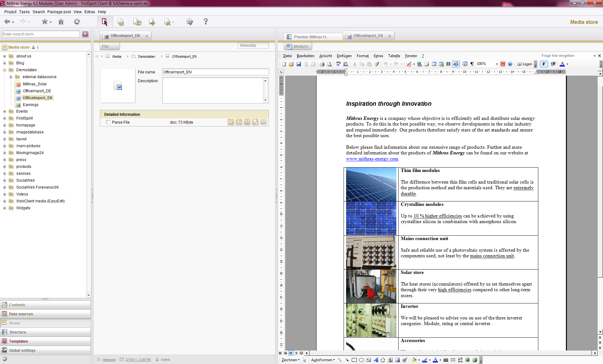This screenshot has width=603, height=364.
Task: Expand the 'about us' folder
Action: tap(4, 56)
